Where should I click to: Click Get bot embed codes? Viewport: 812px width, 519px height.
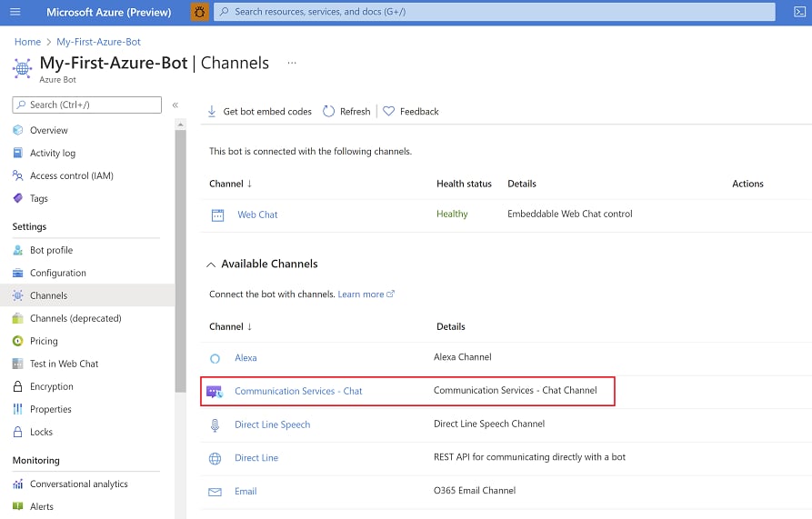(x=259, y=111)
